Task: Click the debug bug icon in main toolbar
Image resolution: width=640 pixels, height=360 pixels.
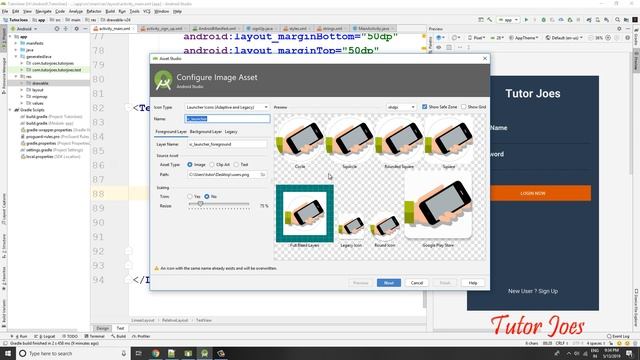Action: (544, 20)
